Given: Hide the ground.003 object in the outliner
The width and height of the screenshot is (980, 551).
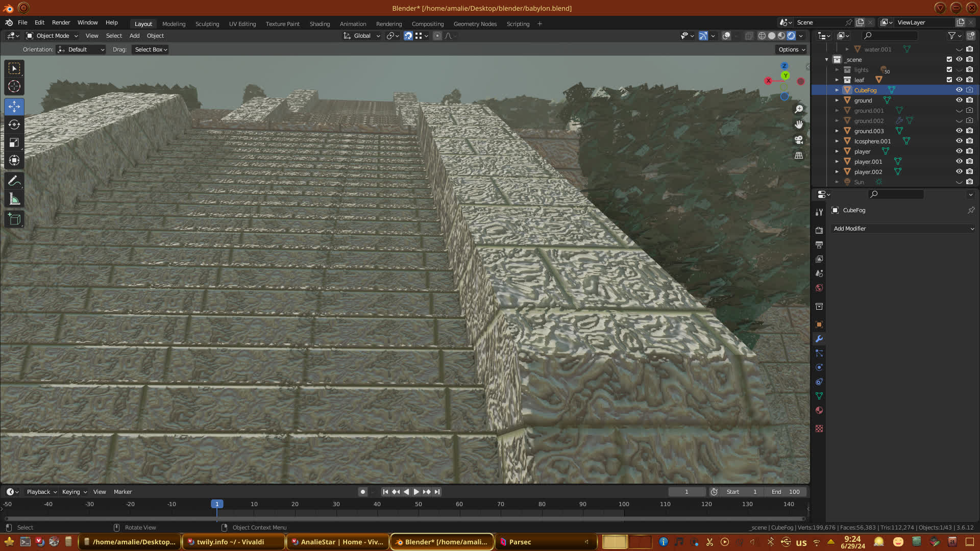Looking at the screenshot, I should click(x=959, y=131).
